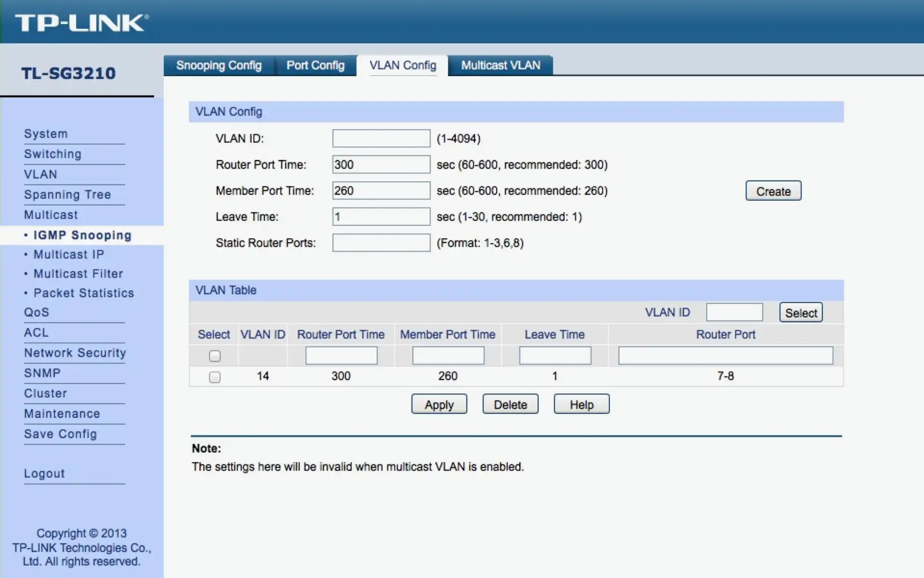Expand the Switching sidebar menu
The image size is (924, 578).
pos(52,154)
